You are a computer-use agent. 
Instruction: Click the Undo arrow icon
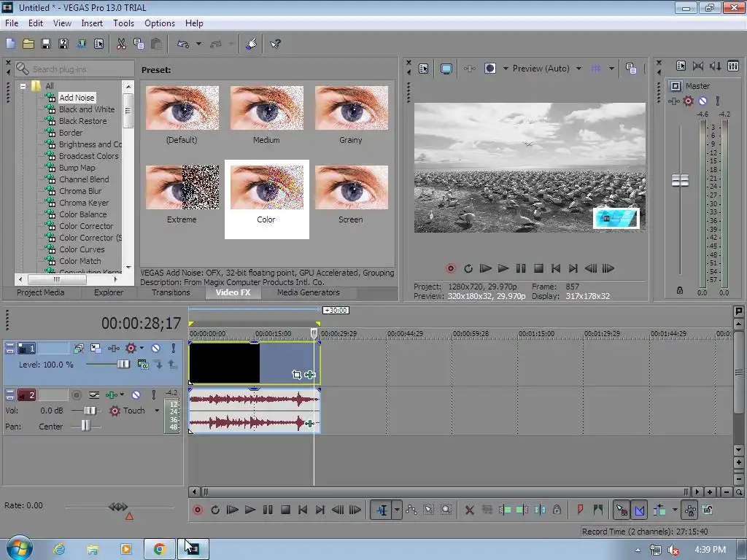pyautogui.click(x=183, y=44)
